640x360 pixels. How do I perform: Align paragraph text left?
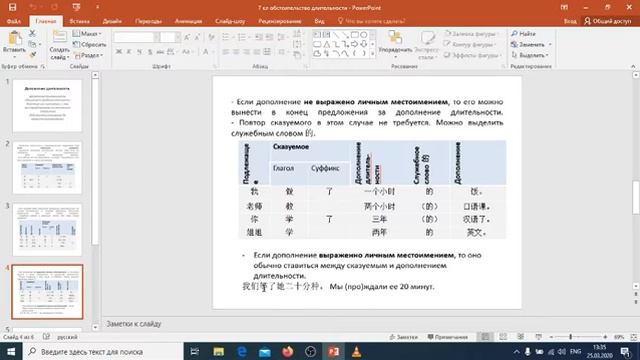(x=226, y=52)
